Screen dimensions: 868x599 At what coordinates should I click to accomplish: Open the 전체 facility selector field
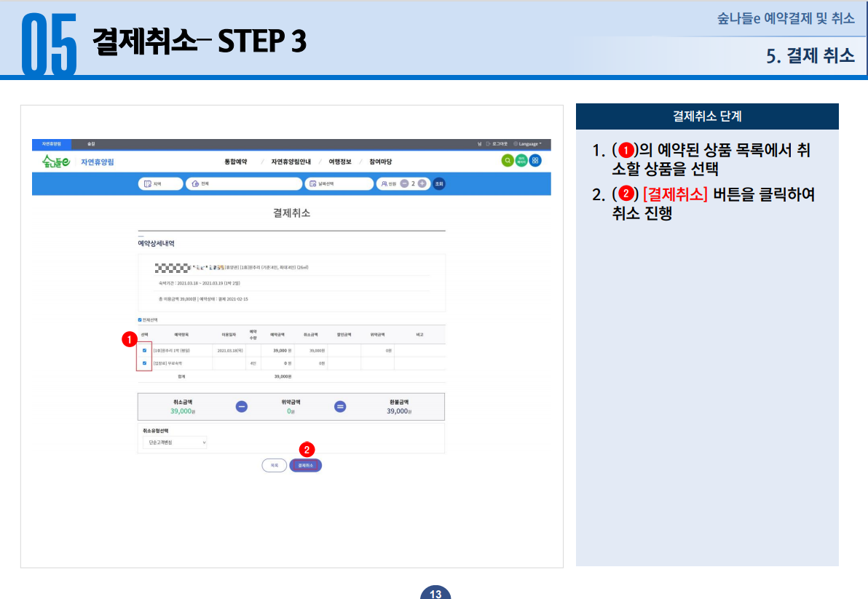pos(244,183)
